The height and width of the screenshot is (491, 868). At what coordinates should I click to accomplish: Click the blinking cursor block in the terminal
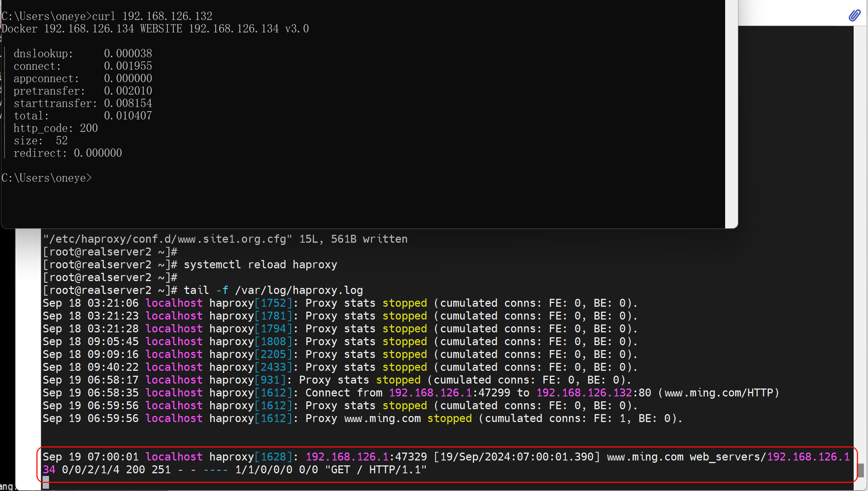[x=46, y=482]
